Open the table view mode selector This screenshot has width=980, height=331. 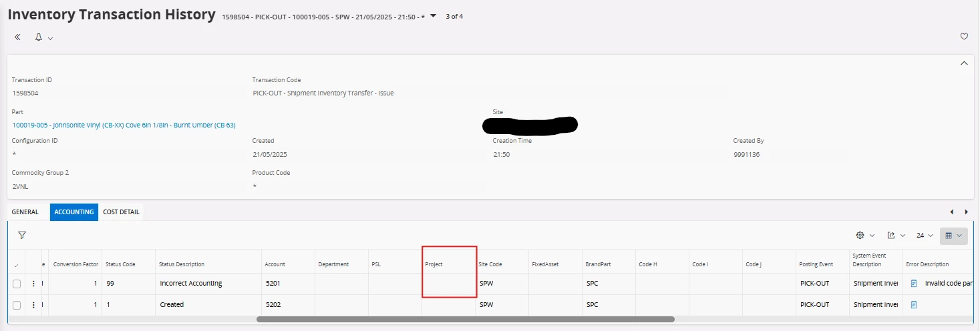point(953,236)
